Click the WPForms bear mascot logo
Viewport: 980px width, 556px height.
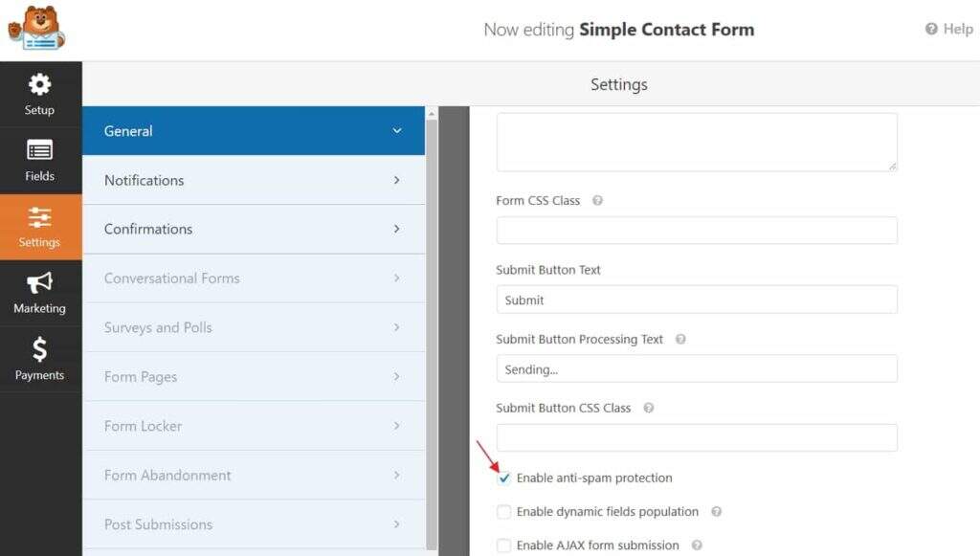36,29
